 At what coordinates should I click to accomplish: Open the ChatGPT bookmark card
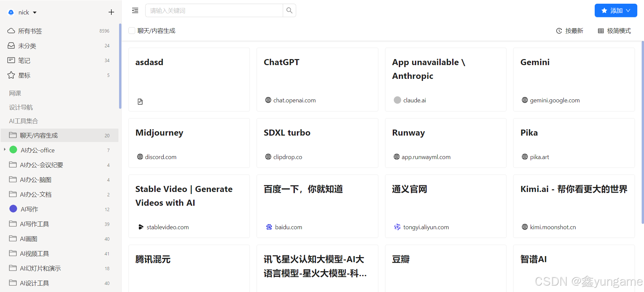(317, 80)
